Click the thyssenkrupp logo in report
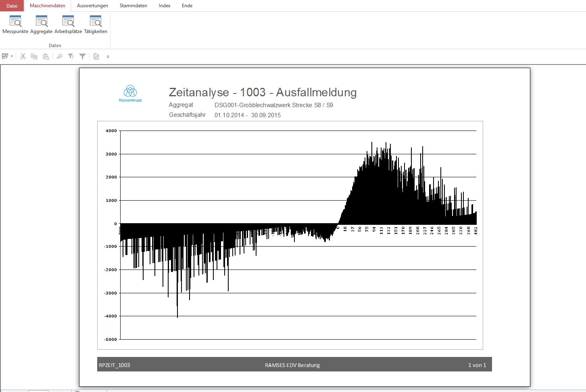586x392 pixels. point(130,93)
